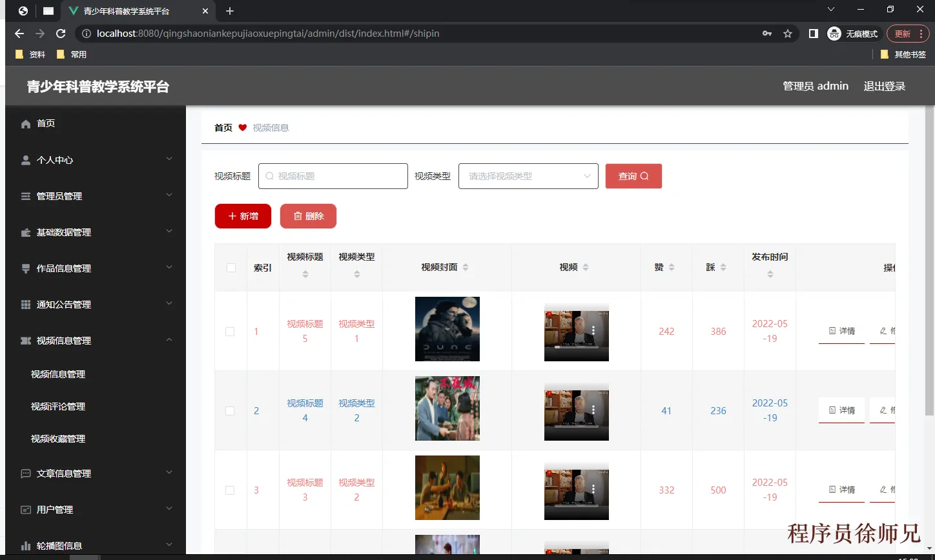The image size is (935, 560).
Task: Open 详情 for row 2
Action: point(841,410)
